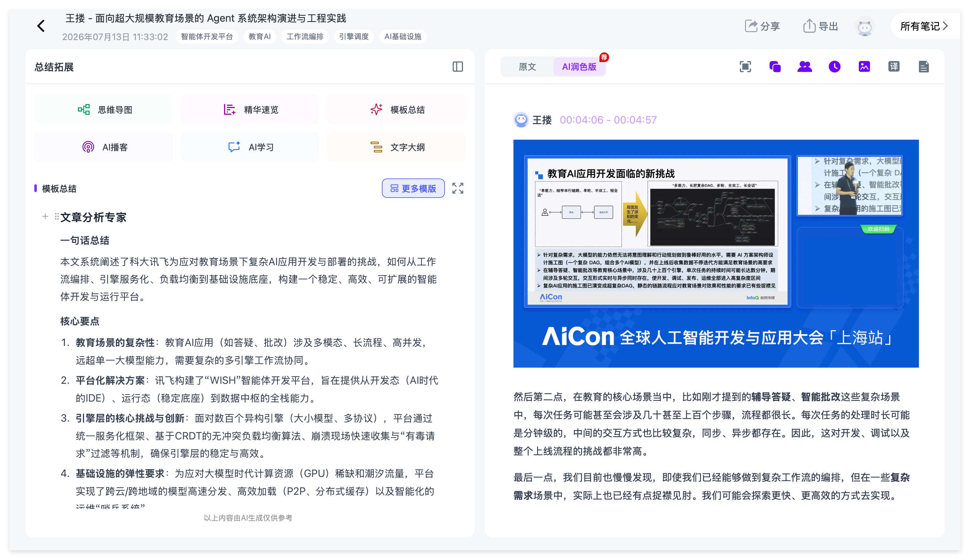
Task: Switch to the AI润色版 tab
Action: [x=579, y=67]
